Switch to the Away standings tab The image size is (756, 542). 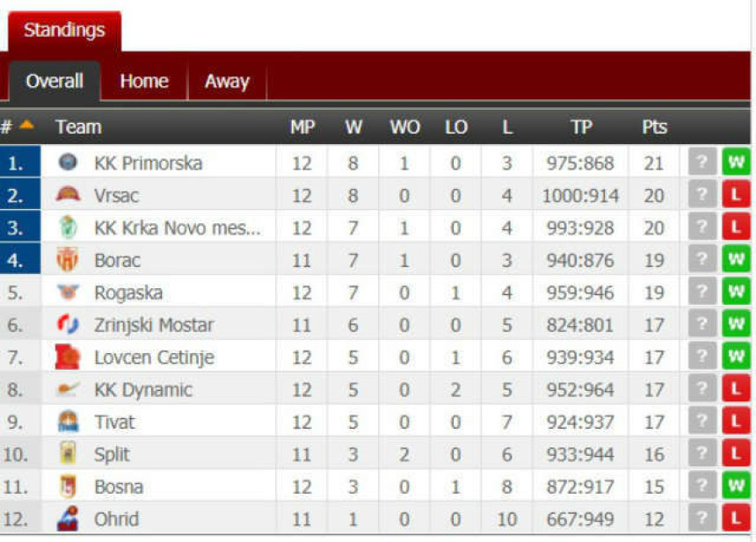coord(227,82)
